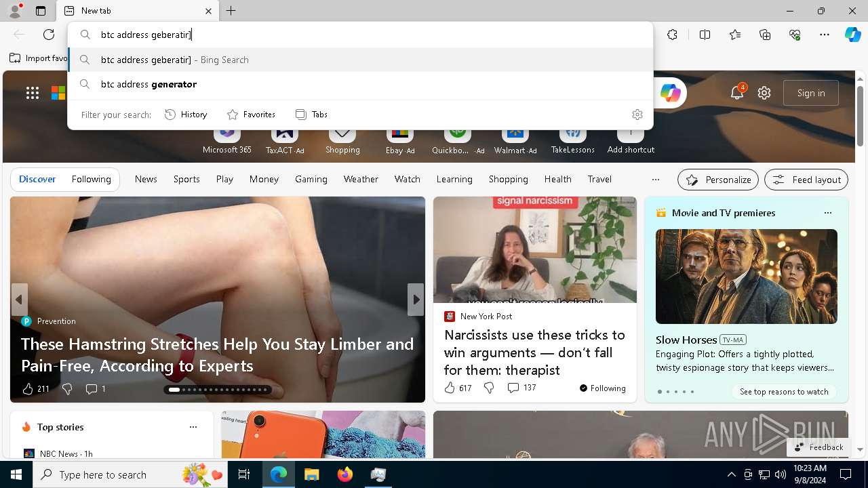This screenshot has width=868, height=488.
Task: Like the Narcissists article
Action: [457, 388]
